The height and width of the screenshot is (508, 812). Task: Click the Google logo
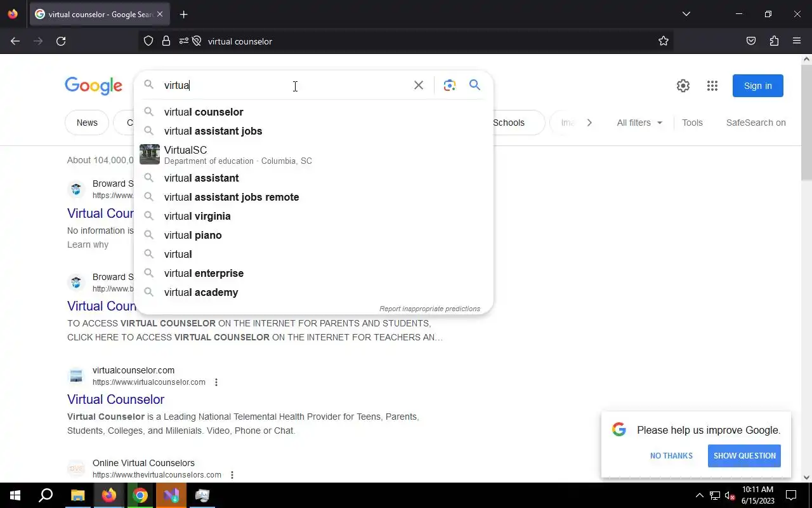point(93,86)
